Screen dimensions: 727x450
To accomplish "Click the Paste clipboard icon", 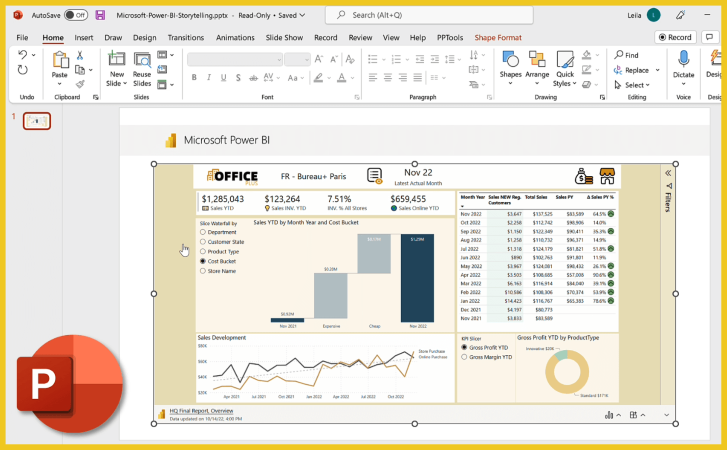I will [60, 61].
